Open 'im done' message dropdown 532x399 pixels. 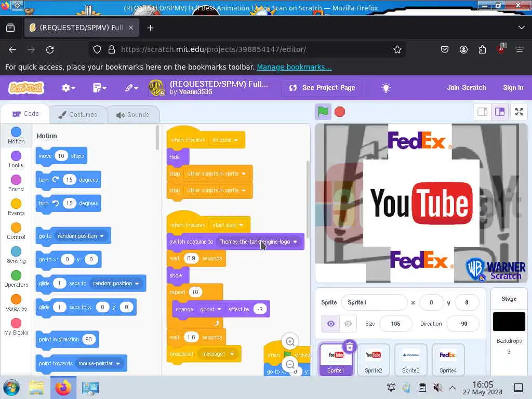pyautogui.click(x=224, y=140)
